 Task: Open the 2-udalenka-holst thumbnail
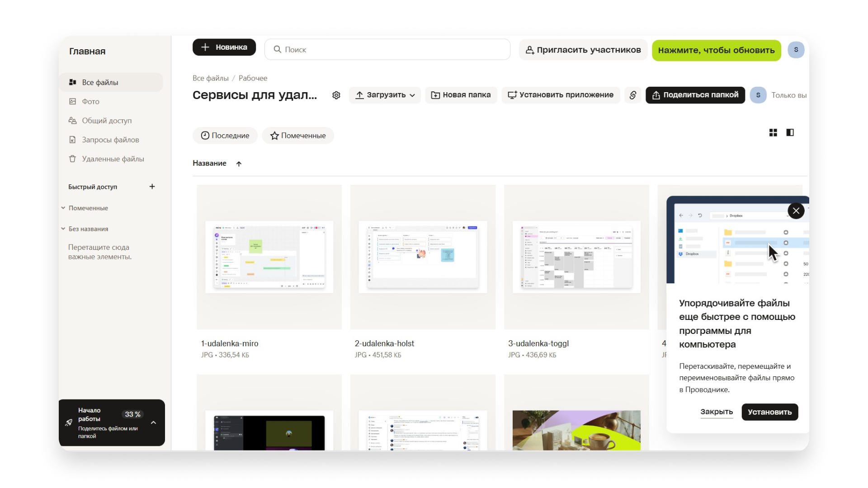(423, 257)
